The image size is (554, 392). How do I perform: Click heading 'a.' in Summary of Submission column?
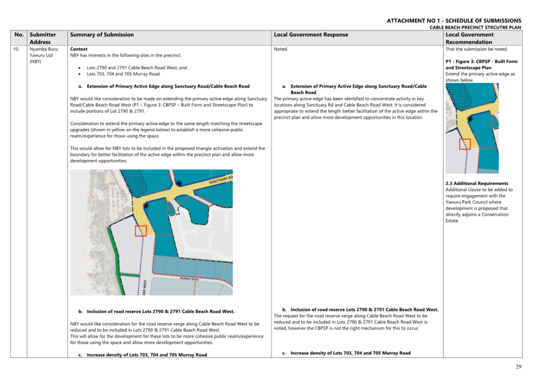click(x=164, y=86)
